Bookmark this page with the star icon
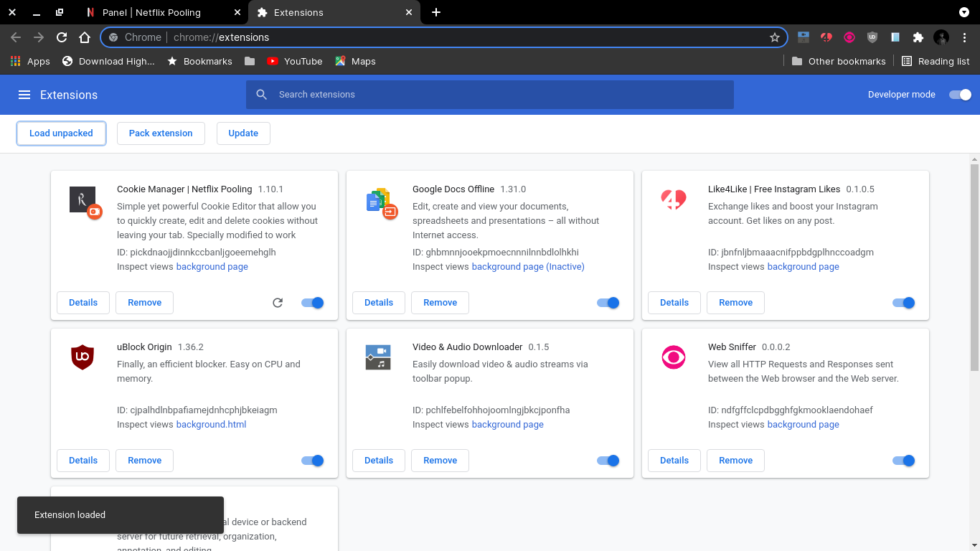 pos(775,37)
